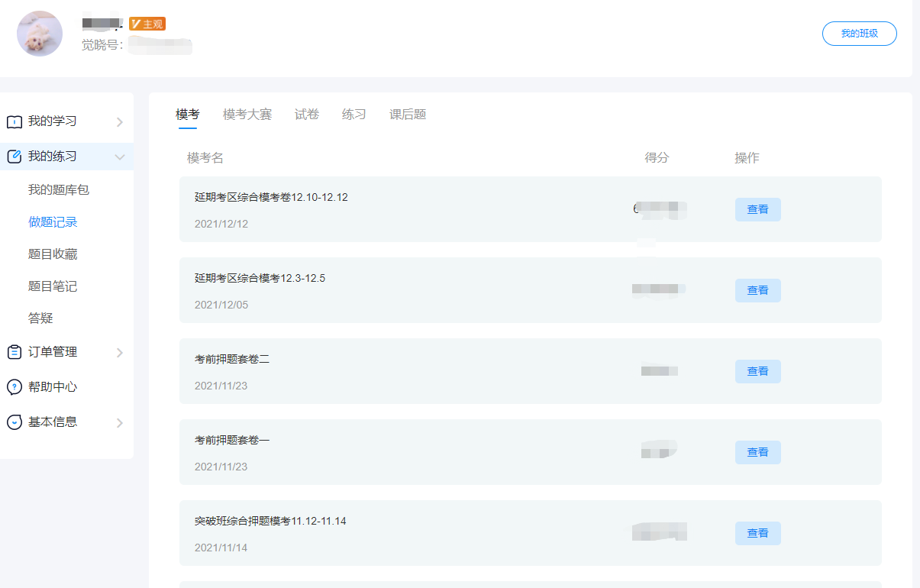Switch to the 模考大赛 tab
Viewport: 920px width, 588px height.
247,115
